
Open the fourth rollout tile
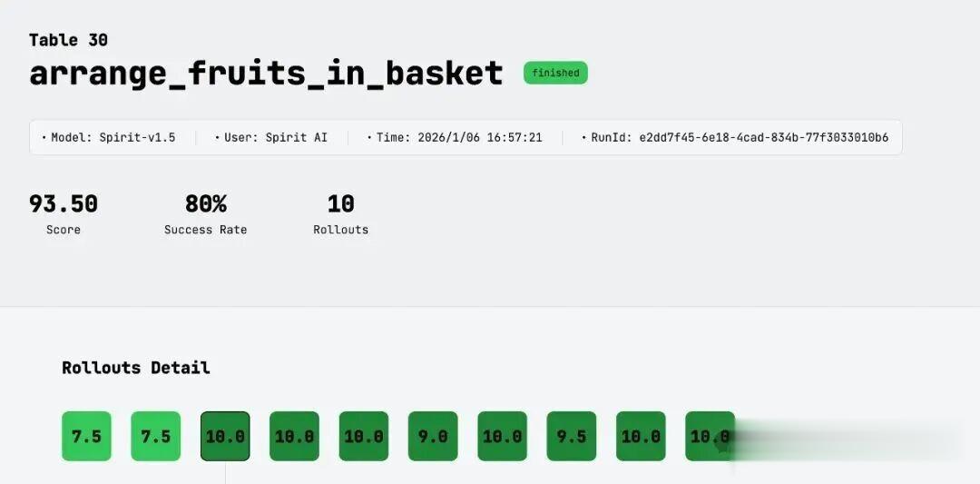point(294,436)
